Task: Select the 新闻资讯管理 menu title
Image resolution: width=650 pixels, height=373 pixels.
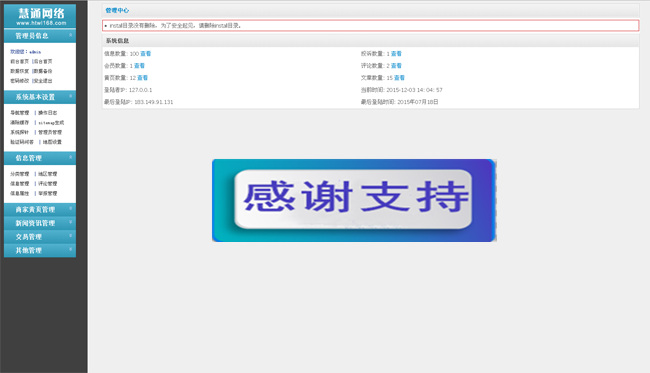Action: [x=35, y=223]
